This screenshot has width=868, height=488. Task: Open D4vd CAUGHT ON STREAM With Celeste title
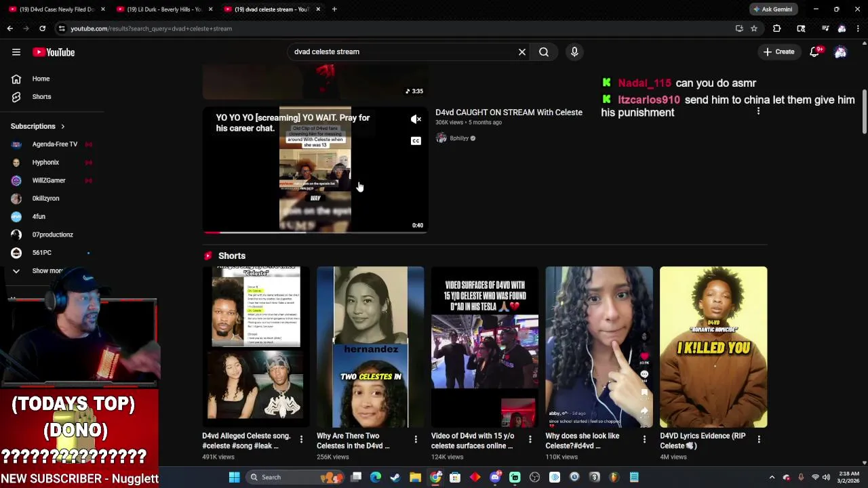pos(509,113)
